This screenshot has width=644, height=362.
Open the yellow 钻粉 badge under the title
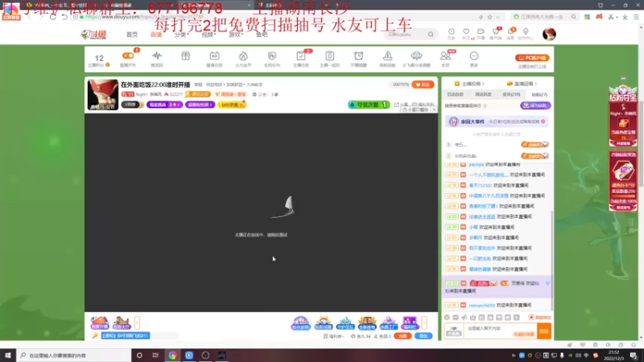pos(232,105)
